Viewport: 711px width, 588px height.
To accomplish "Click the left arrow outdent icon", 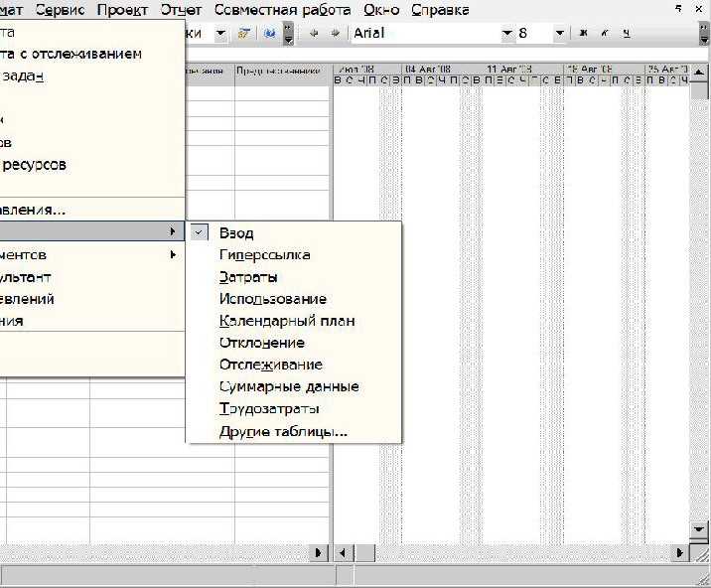I will pos(315,33).
